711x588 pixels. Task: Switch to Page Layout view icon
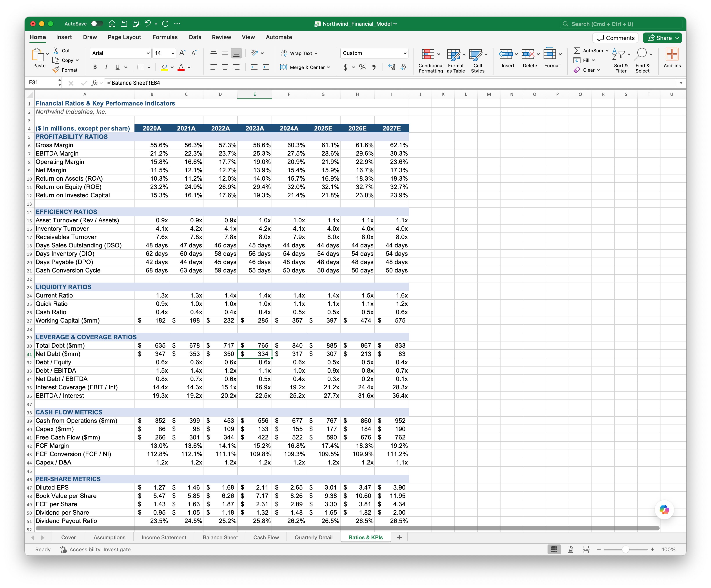571,549
